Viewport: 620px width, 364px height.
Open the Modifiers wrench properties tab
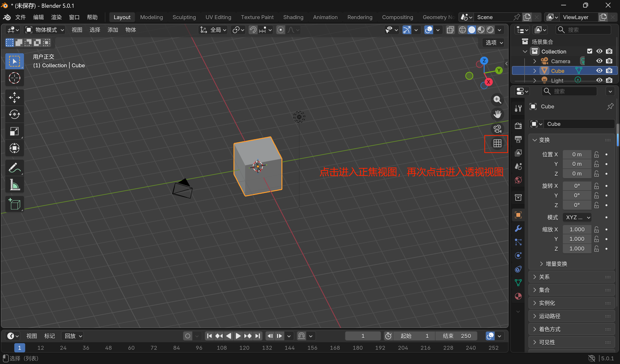pos(518,228)
